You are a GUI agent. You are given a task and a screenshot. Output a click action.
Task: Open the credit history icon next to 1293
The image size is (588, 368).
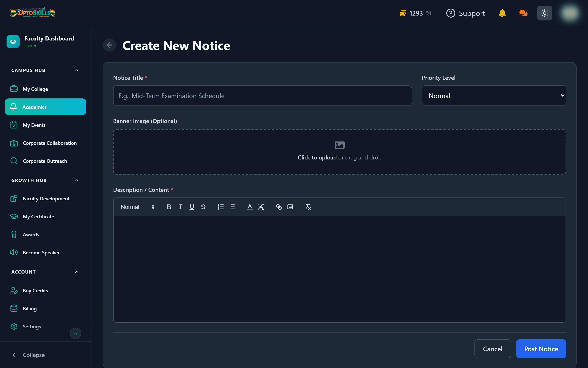coord(429,13)
